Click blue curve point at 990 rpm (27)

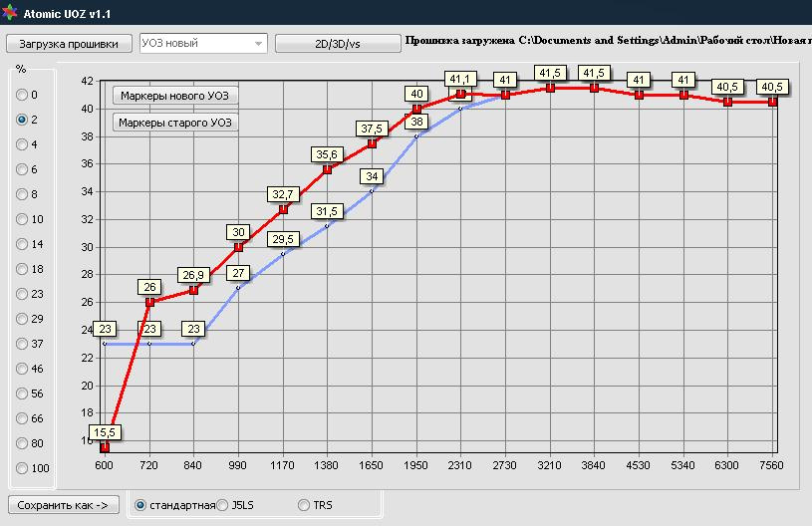238,288
